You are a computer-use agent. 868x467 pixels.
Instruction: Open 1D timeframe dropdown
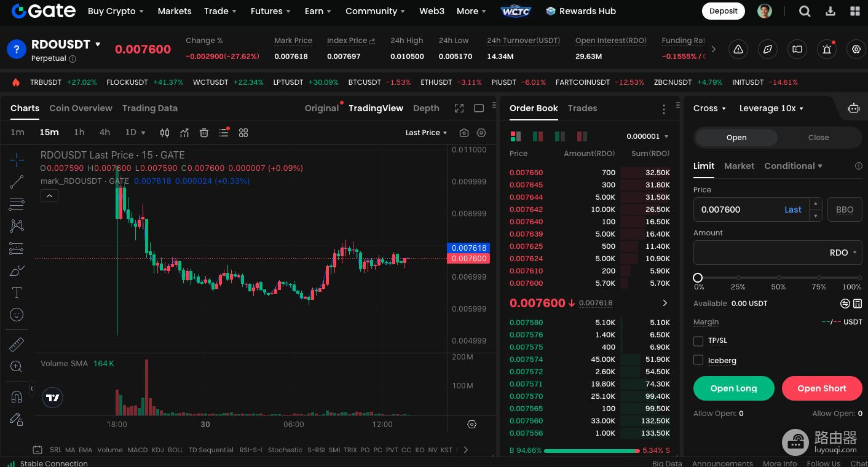pos(135,133)
